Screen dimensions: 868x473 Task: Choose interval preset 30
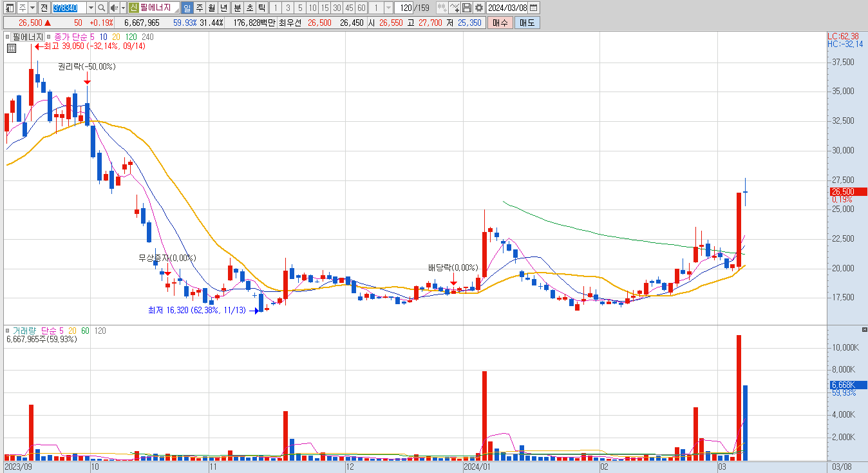pyautogui.click(x=337, y=8)
